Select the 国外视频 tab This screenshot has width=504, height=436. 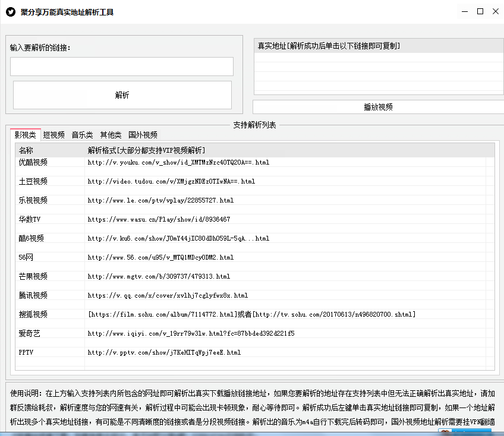click(143, 135)
